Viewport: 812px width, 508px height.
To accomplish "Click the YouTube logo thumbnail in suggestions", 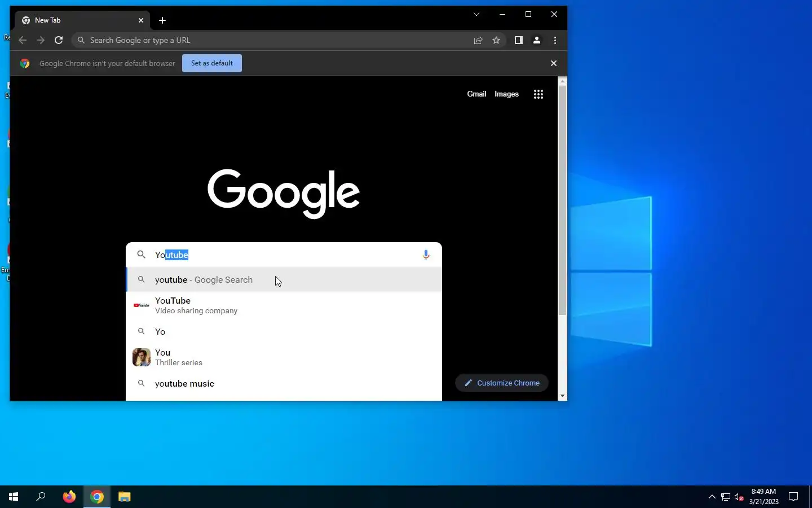I will pos(142,305).
